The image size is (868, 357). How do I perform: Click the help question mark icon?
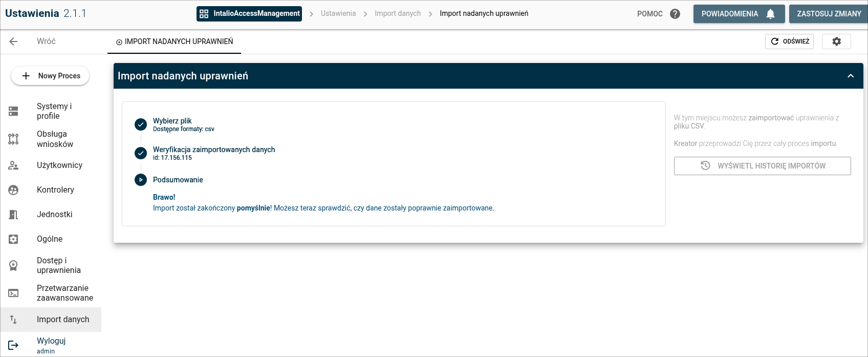[675, 14]
